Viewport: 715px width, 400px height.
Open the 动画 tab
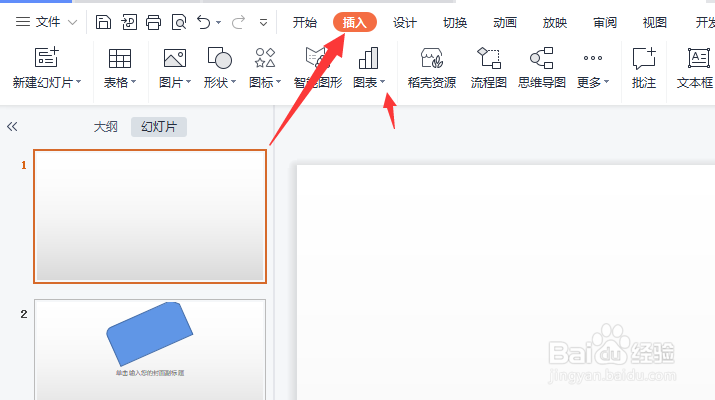[505, 22]
